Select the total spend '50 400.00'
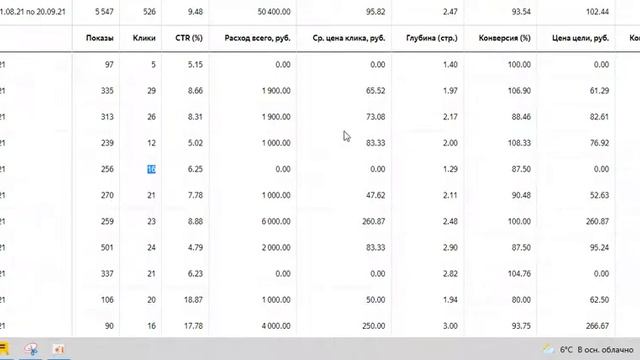The width and height of the screenshot is (640, 360). [x=274, y=12]
